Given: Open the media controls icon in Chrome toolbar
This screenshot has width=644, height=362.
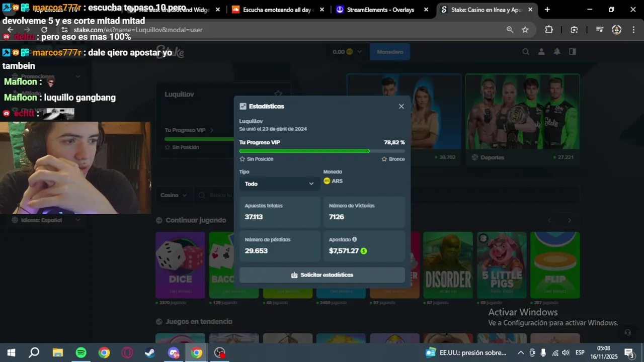Looking at the screenshot, I should (x=599, y=30).
